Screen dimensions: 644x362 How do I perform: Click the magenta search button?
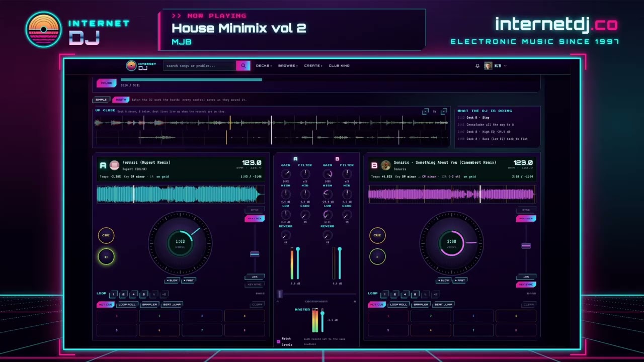243,65
